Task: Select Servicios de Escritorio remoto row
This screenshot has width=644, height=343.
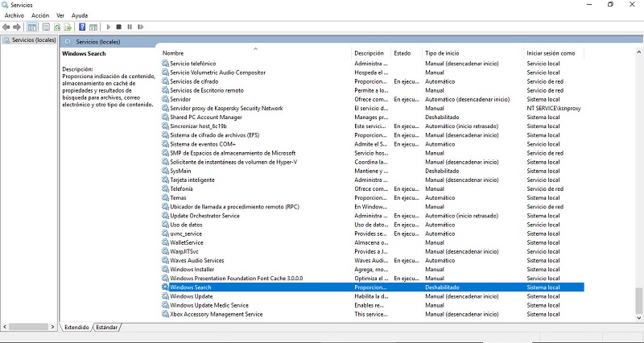Action: pyautogui.click(x=373, y=90)
